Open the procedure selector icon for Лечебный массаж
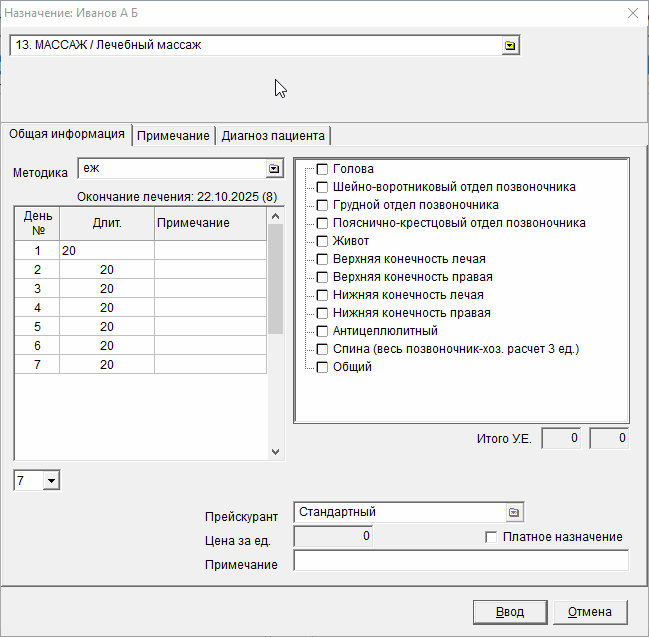This screenshot has width=649, height=637. (x=510, y=46)
